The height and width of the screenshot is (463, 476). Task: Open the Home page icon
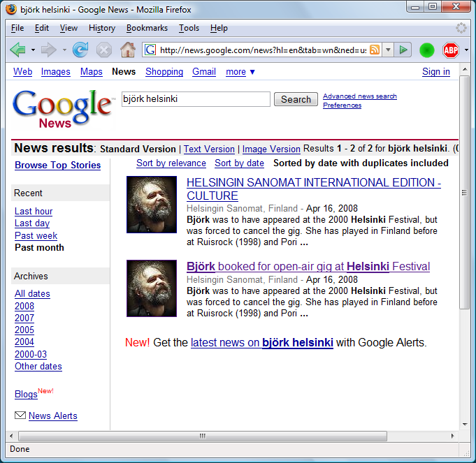(128, 50)
